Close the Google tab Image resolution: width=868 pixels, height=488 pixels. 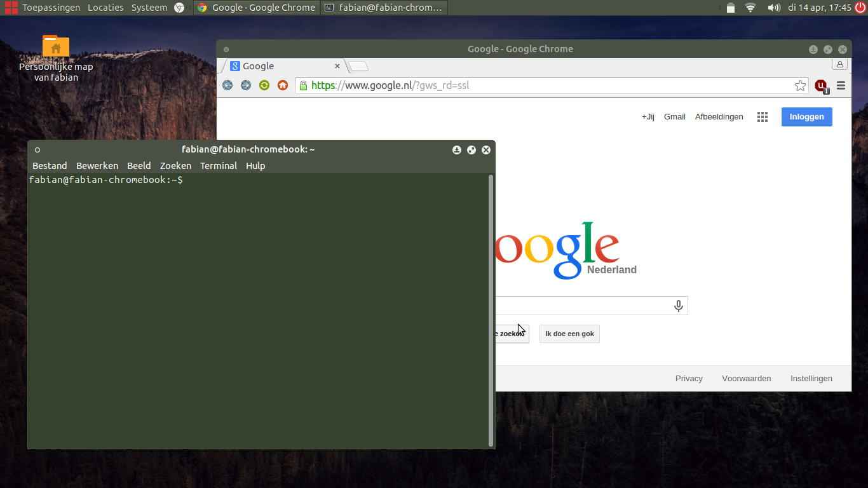point(337,66)
